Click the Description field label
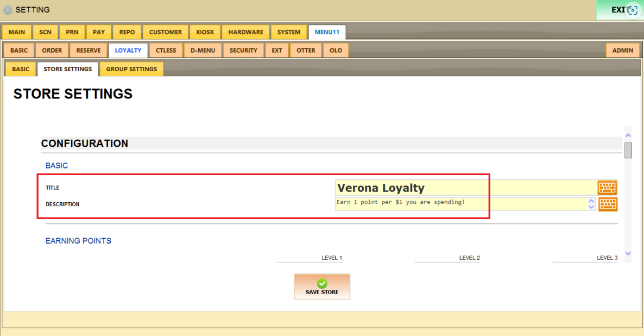 (62, 204)
